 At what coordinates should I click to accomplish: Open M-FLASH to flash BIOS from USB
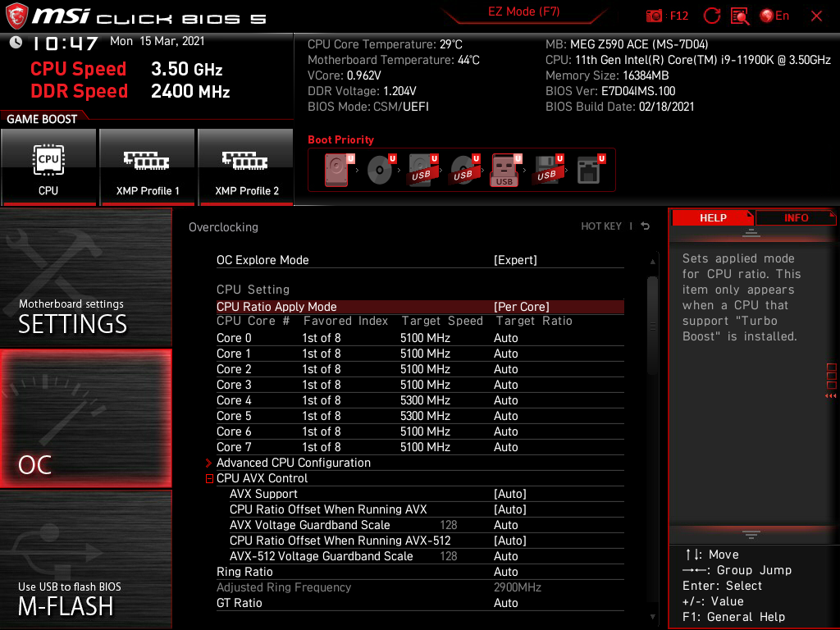pos(85,559)
